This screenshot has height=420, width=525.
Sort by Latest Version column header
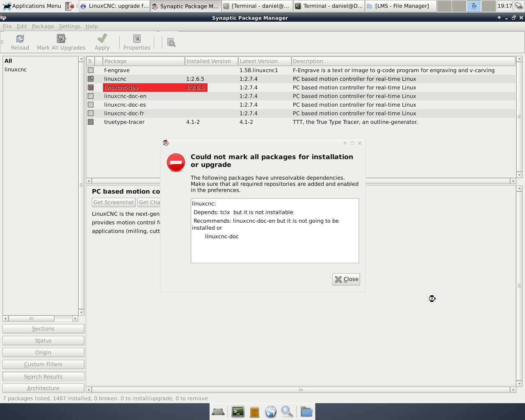point(265,61)
